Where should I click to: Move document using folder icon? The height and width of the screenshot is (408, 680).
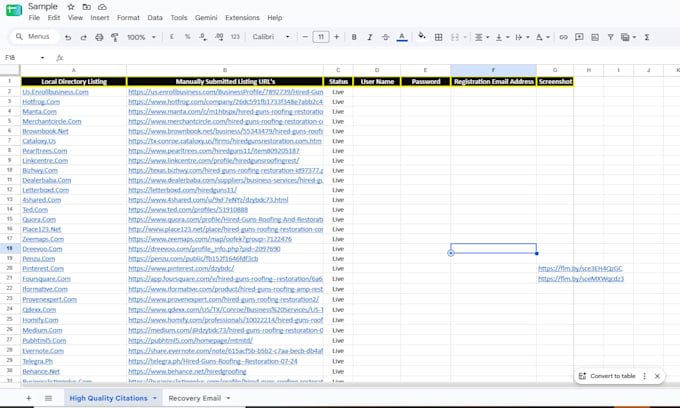point(87,7)
